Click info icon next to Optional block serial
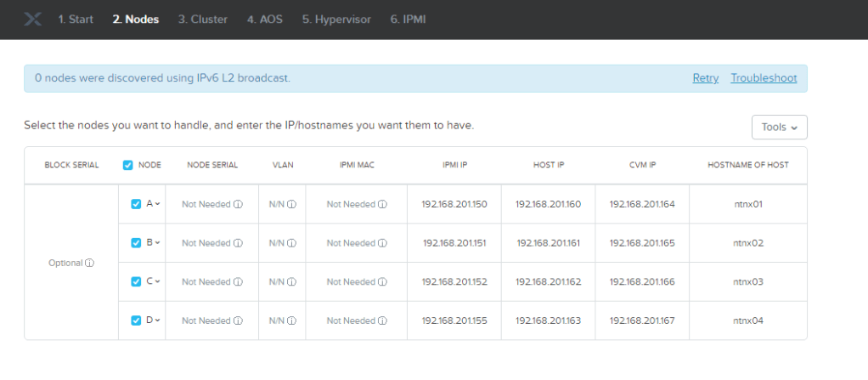 coord(90,264)
